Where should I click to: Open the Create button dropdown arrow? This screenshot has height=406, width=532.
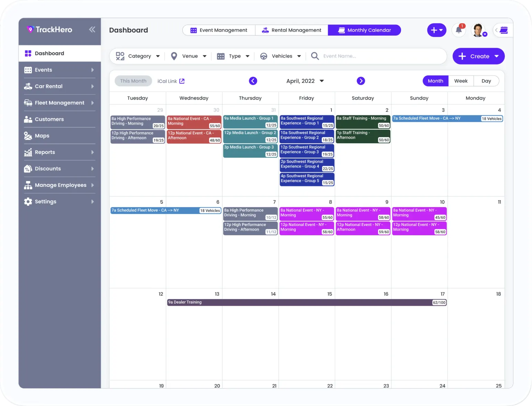pos(497,56)
